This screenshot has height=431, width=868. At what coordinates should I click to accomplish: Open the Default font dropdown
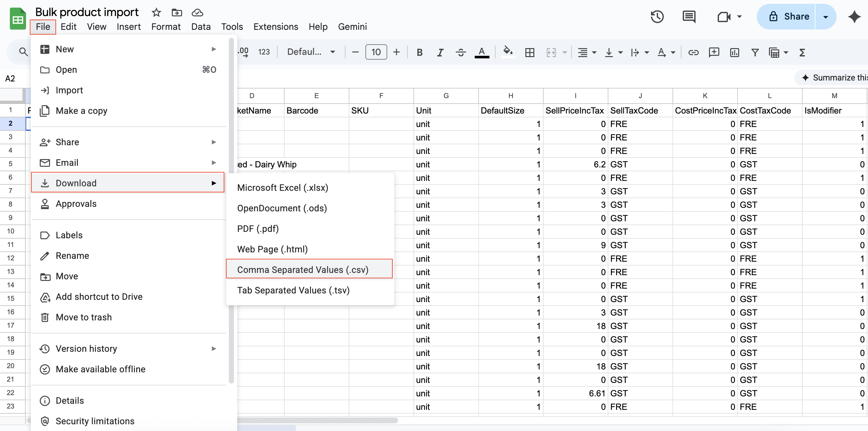tap(311, 52)
